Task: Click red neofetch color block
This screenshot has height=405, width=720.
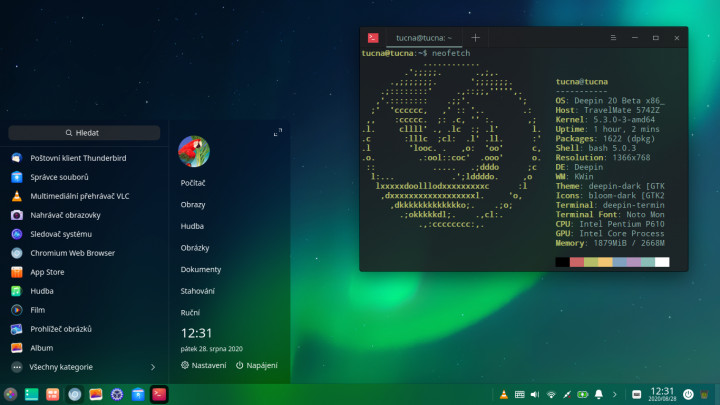Action: pyautogui.click(x=577, y=262)
